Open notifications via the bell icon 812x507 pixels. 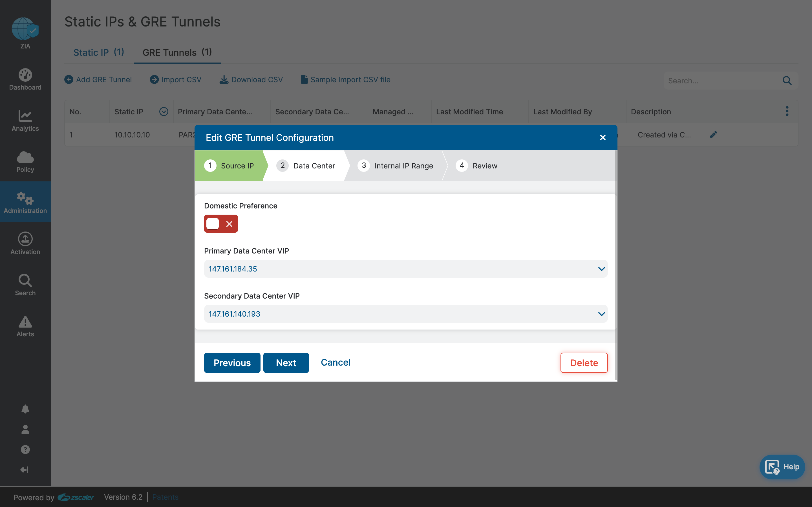tap(25, 409)
